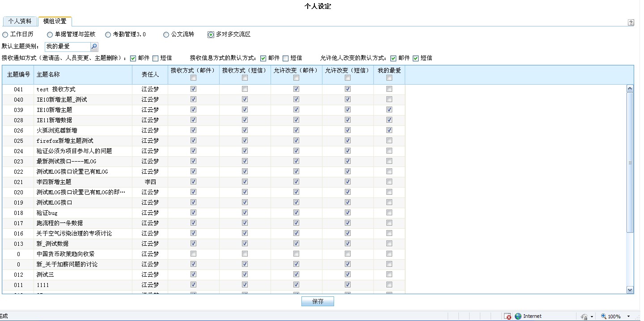Click the protected mode lock icon

click(x=584, y=316)
